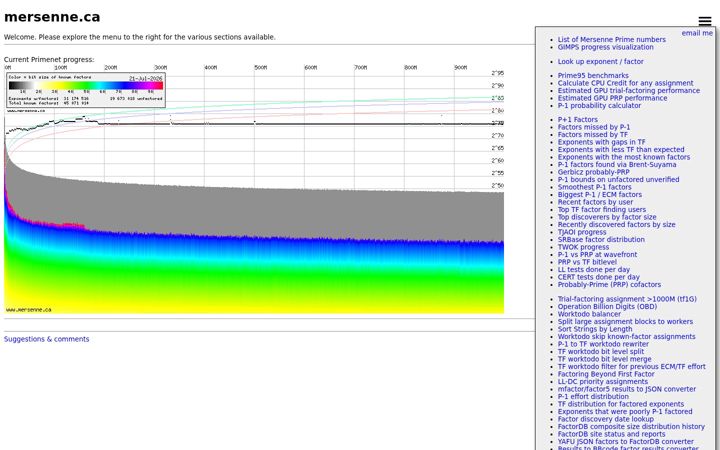The image size is (720, 450).
Task: Open Look up exponent / factor
Action: (x=601, y=61)
